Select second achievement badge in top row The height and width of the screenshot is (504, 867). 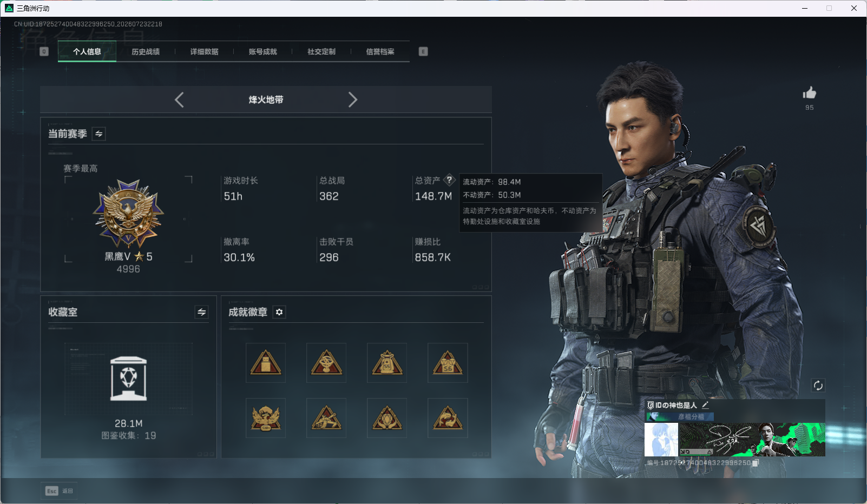pos(326,363)
